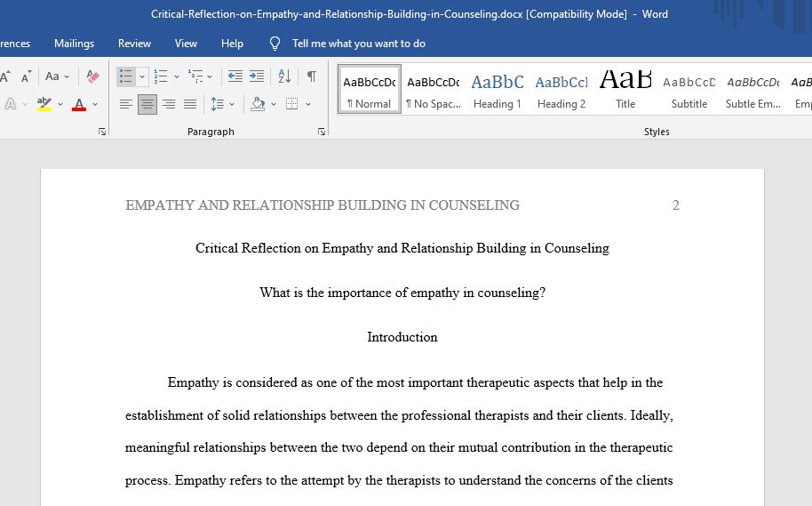Click Tell me what you want to do

point(358,44)
